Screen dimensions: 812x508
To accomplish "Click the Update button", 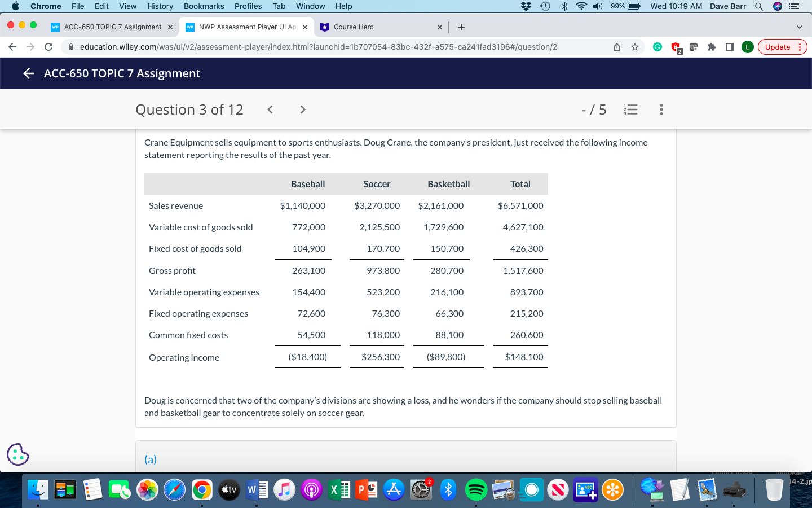I will 779,47.
